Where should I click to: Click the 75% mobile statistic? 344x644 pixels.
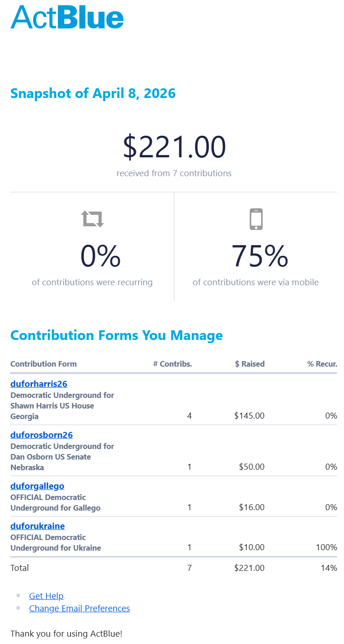point(259,256)
